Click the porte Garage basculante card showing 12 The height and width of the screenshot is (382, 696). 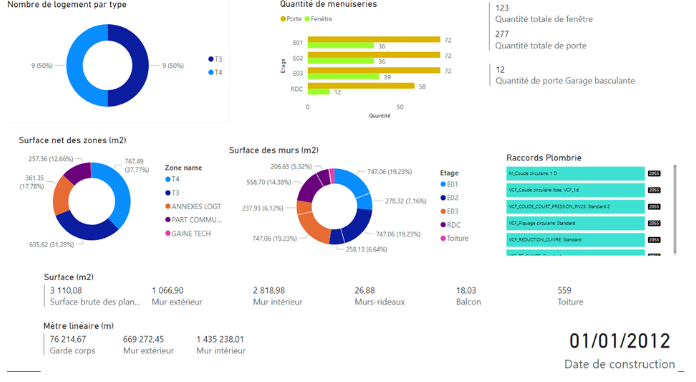coord(565,75)
